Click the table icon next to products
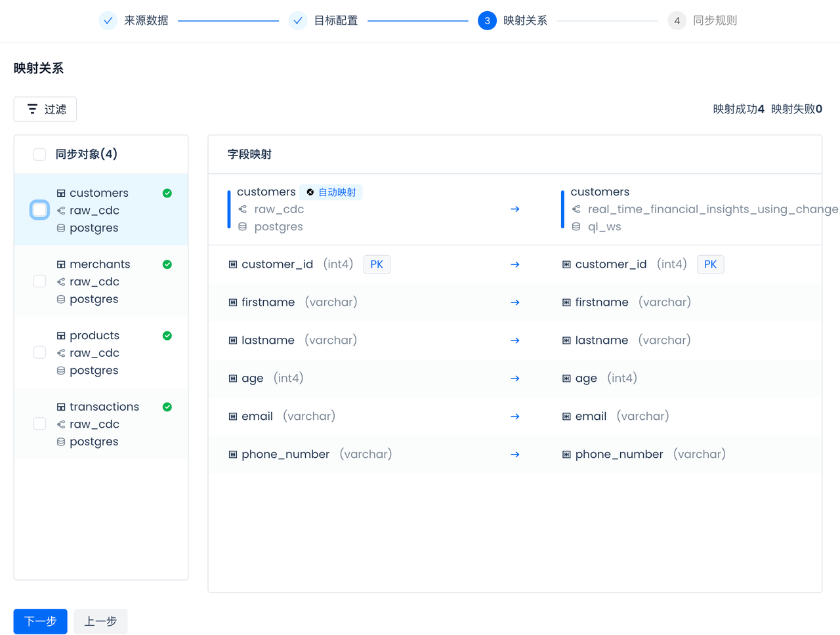840x635 pixels. (x=61, y=336)
